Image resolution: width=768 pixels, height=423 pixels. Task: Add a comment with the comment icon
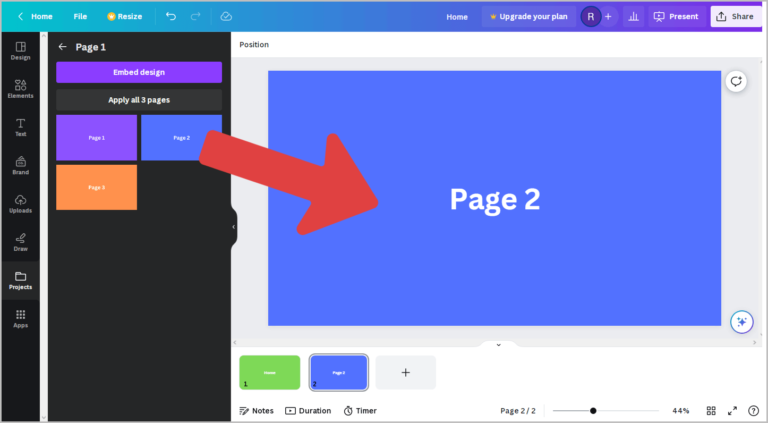(x=736, y=81)
